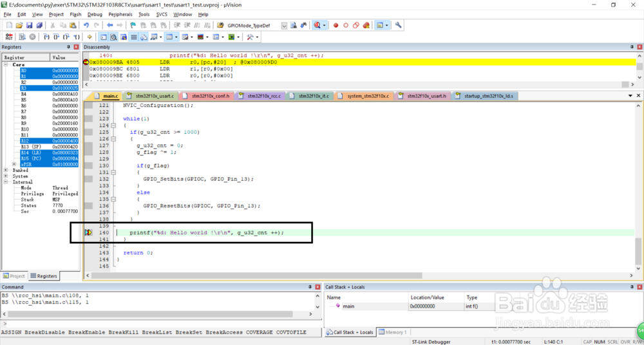The height and width of the screenshot is (345, 644).
Task: Close the Registers panel
Action: (x=75, y=47)
